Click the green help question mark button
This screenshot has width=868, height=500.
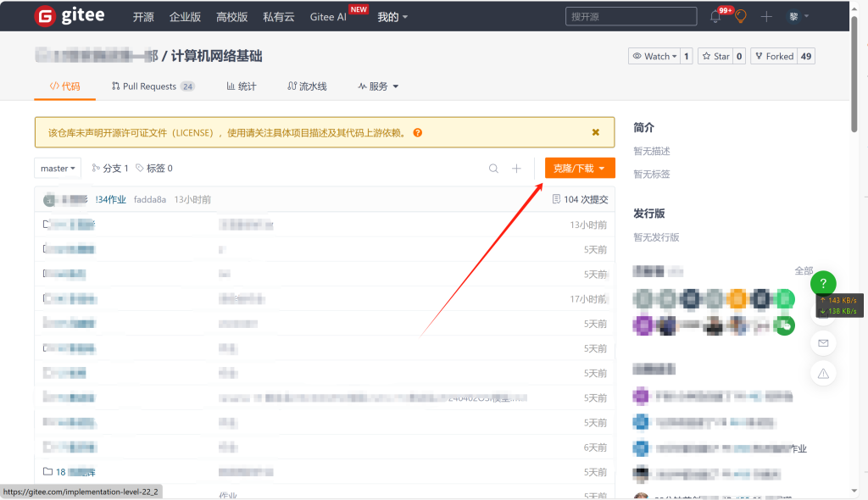823,284
